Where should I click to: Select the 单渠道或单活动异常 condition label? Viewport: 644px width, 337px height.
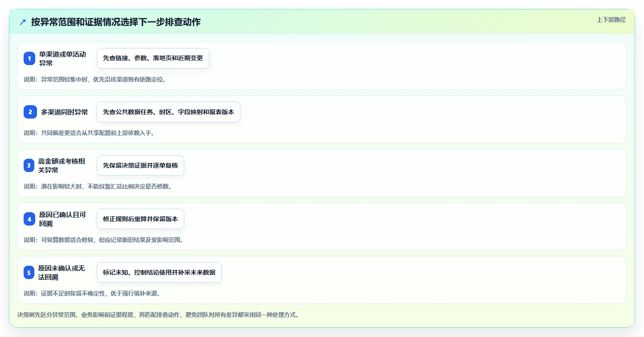tap(62, 58)
